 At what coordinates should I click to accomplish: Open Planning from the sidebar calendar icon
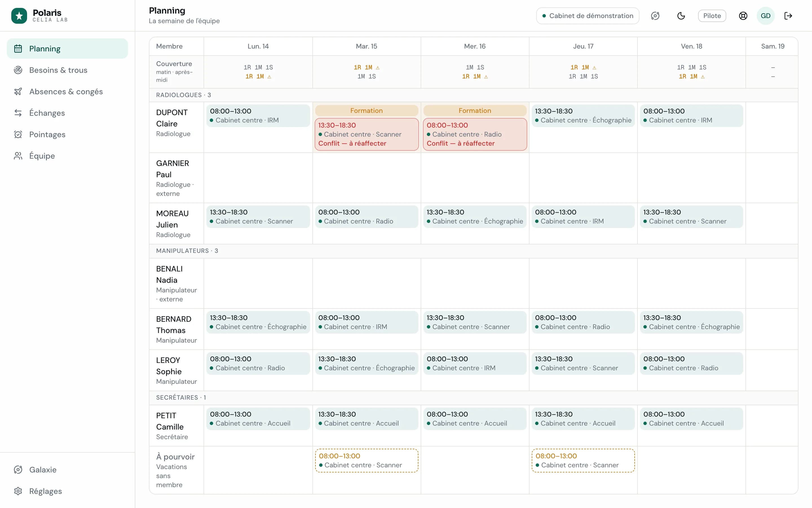(18, 49)
